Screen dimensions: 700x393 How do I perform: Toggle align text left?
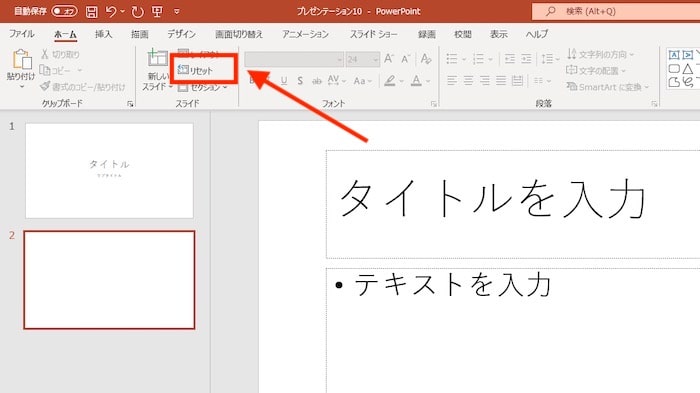click(x=452, y=81)
